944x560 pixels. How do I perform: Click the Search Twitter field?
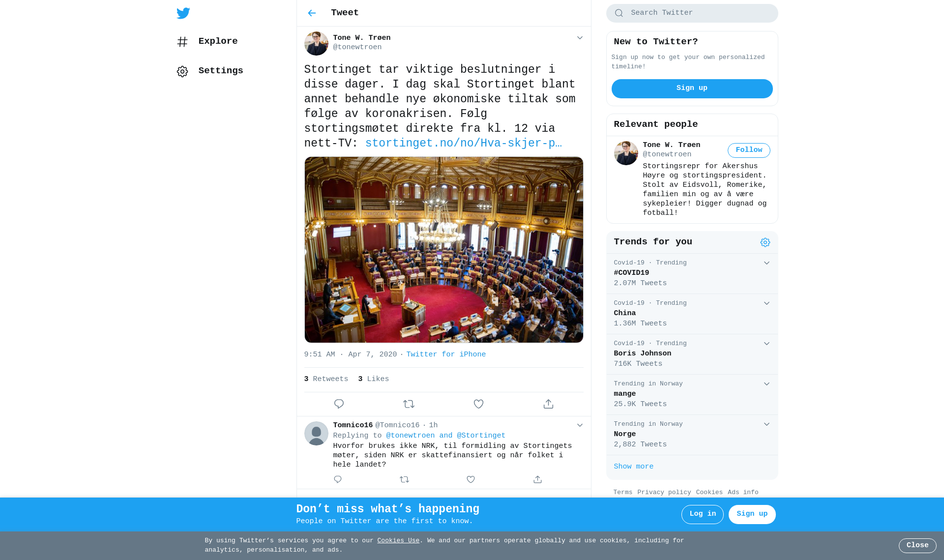[692, 13]
